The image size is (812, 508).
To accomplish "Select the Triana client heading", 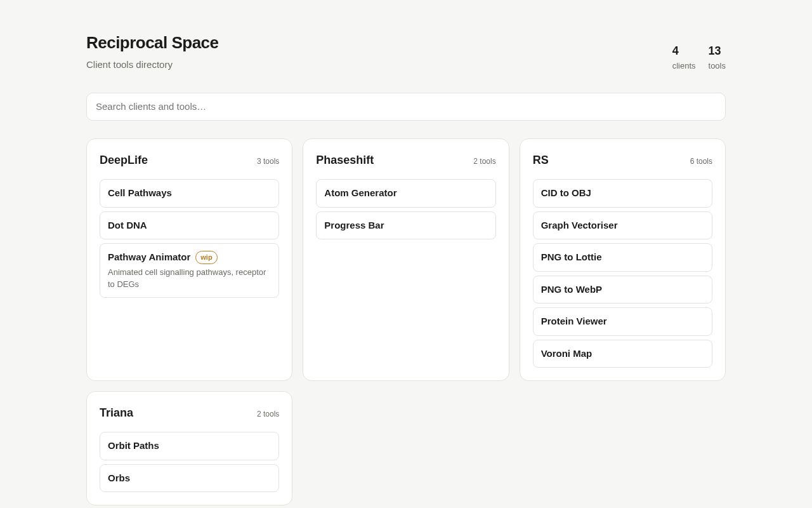I will (116, 413).
